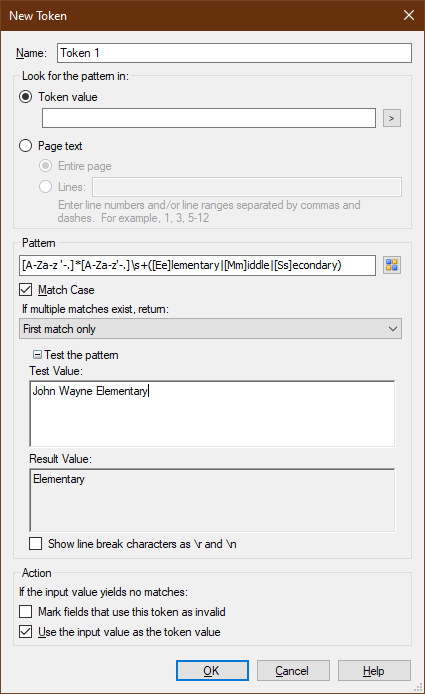Focus the Token value input field
Screen dimensions: 425x694
coord(209,118)
